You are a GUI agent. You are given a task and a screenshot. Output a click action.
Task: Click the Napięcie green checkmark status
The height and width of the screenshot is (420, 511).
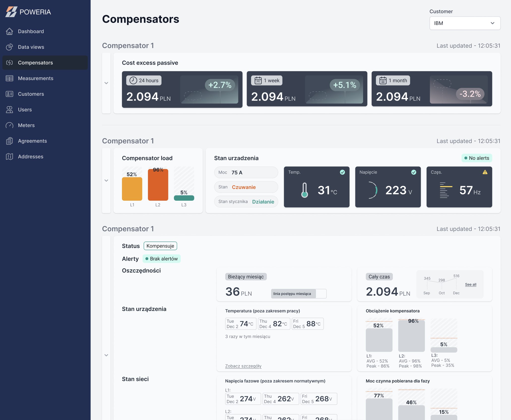[x=414, y=172]
